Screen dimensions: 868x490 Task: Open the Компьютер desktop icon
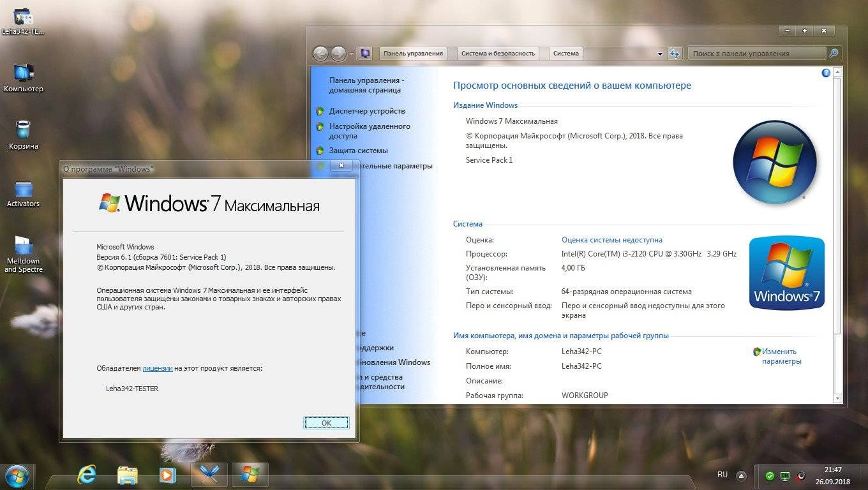(x=23, y=78)
